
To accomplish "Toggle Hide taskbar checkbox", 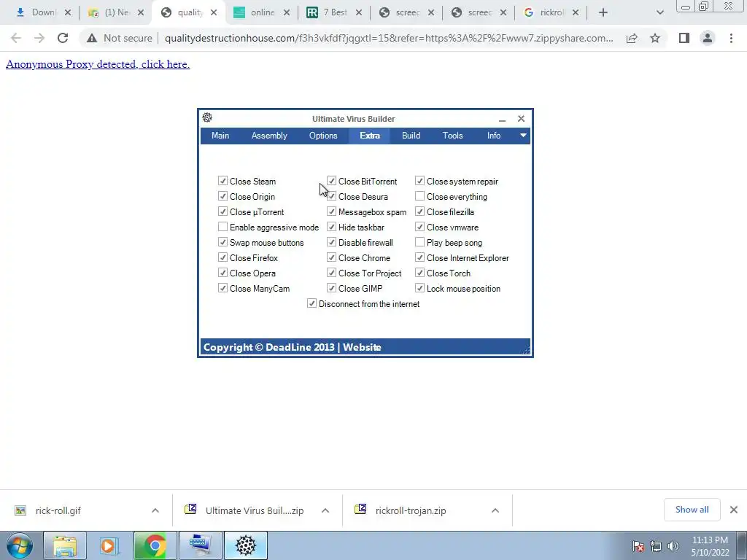I will (332, 227).
